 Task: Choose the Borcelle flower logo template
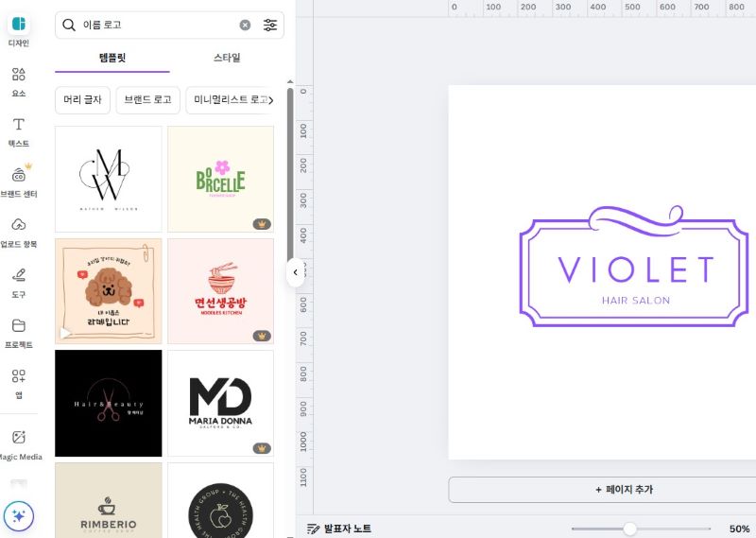tap(220, 179)
